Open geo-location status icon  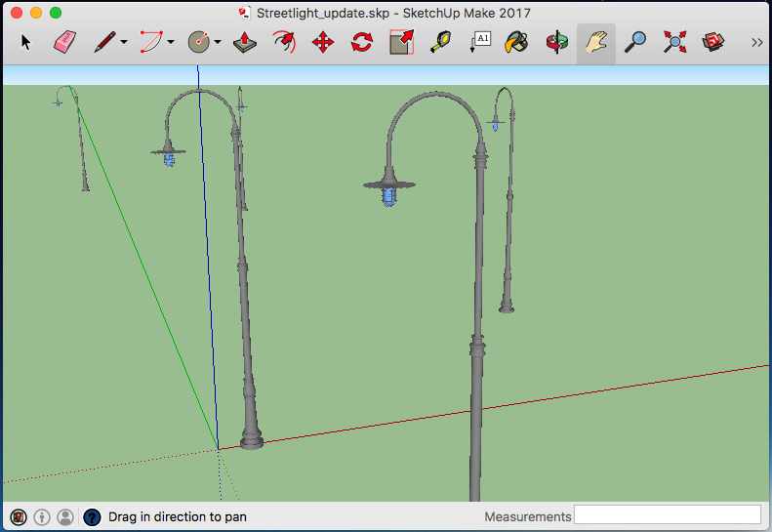(x=19, y=517)
